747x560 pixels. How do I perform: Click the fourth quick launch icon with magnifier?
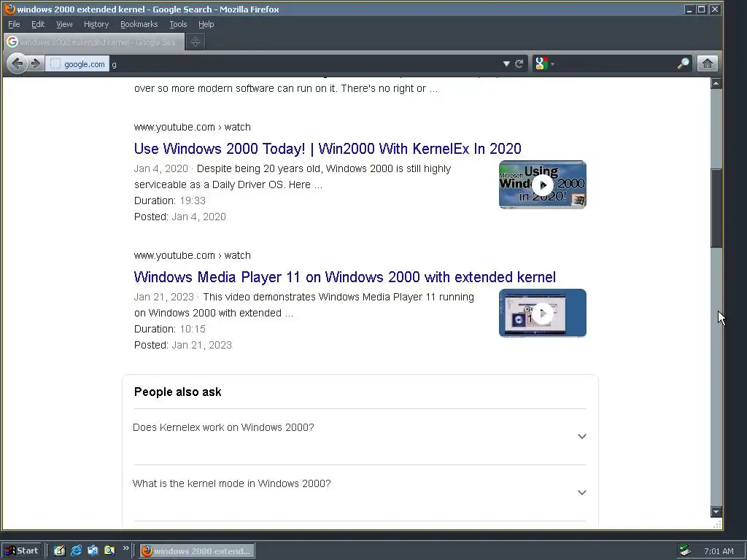click(x=109, y=551)
